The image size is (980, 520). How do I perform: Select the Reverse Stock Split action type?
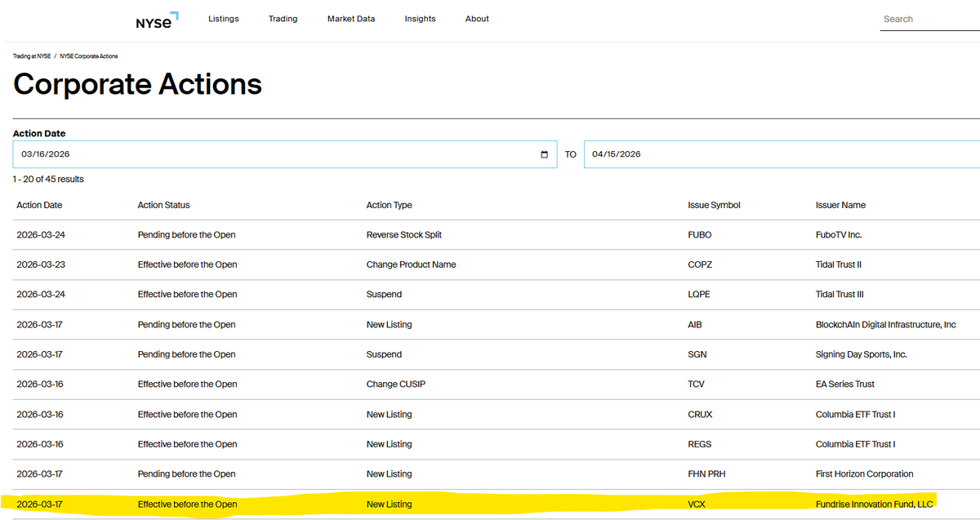pos(403,235)
